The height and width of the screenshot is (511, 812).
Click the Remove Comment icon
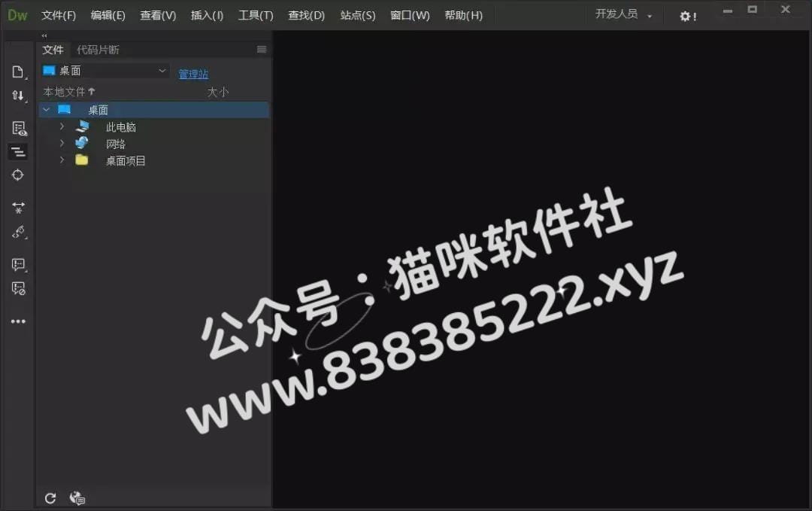coord(19,288)
